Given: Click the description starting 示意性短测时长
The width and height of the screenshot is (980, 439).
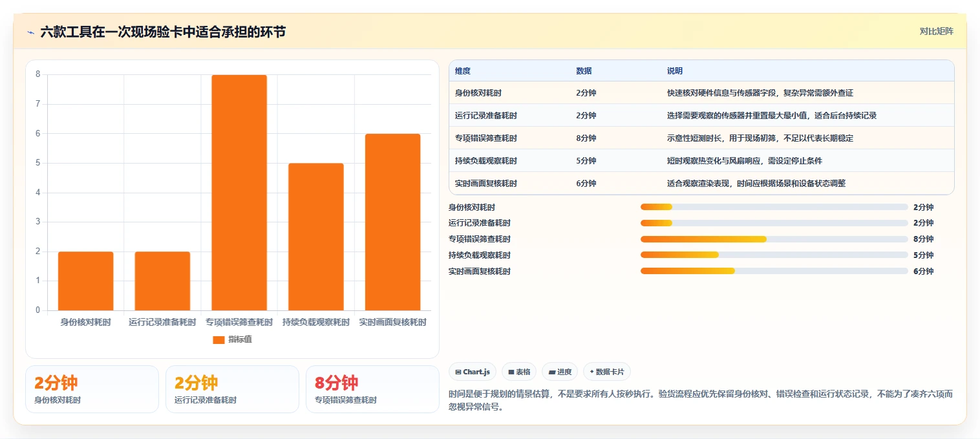Looking at the screenshot, I should 760,138.
